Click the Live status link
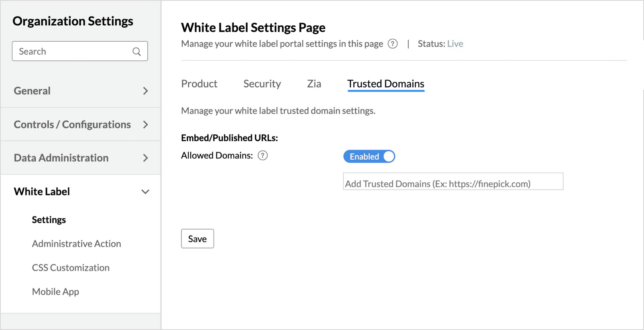644x330 pixels. tap(455, 44)
